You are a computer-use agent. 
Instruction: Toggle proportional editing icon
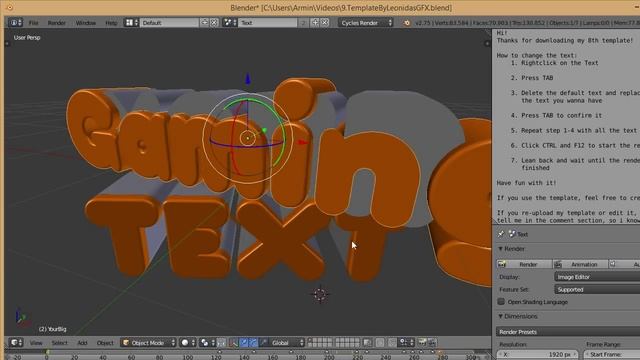click(380, 343)
